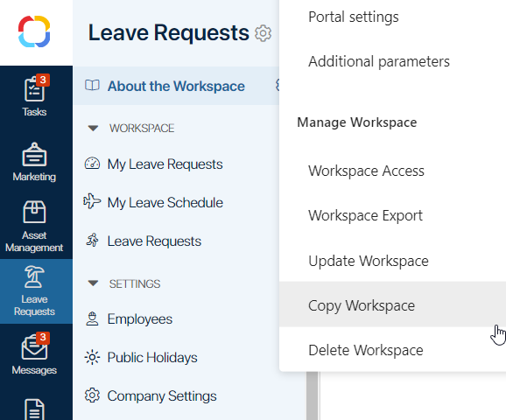The width and height of the screenshot is (506, 420).
Task: Open Public Holidays settings page
Action: click(x=152, y=357)
